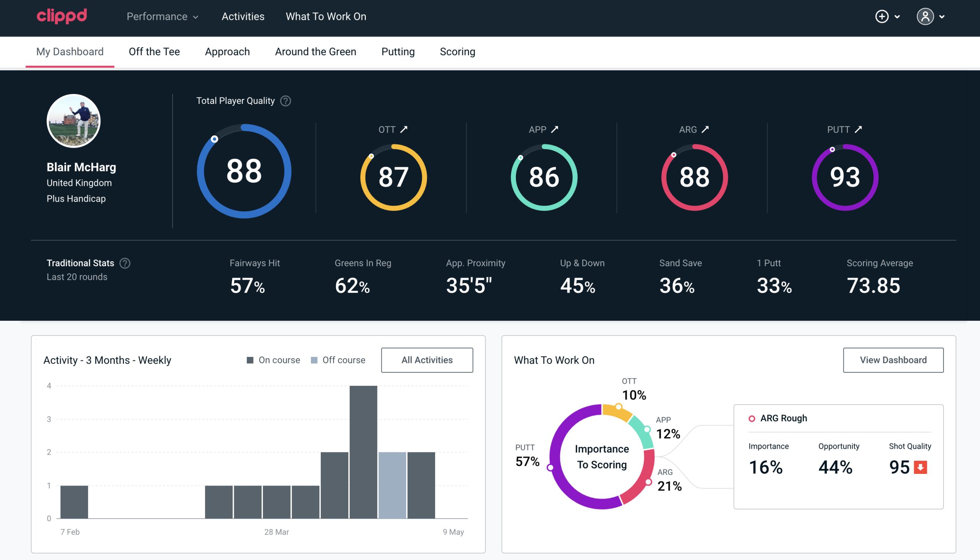This screenshot has width=980, height=560.
Task: Click the PUTT performance score ring
Action: coord(845,176)
